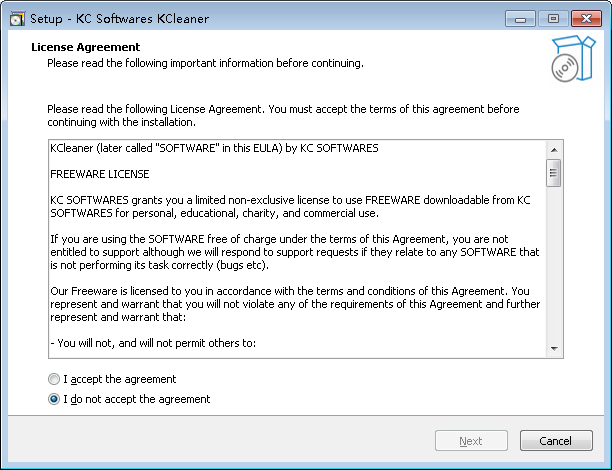Screen dimensions: 612x470
Task: Minimize the Setup window
Action: pyautogui.click(x=518, y=17)
